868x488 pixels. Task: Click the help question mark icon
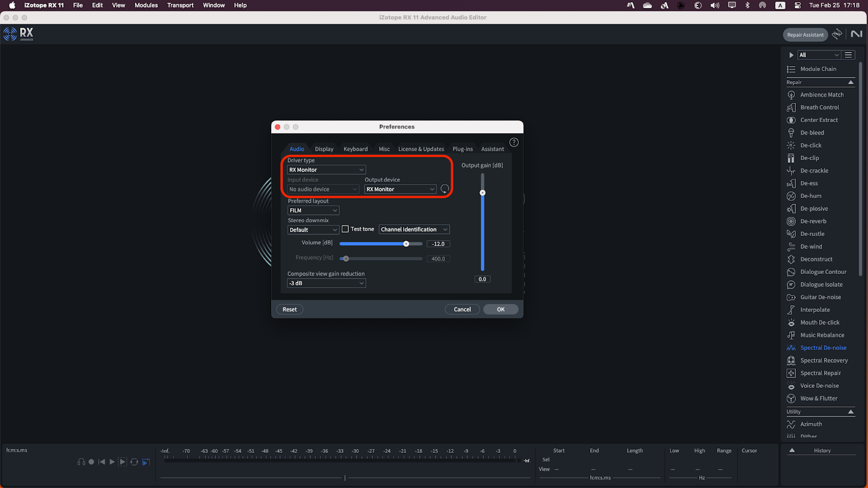(x=514, y=143)
